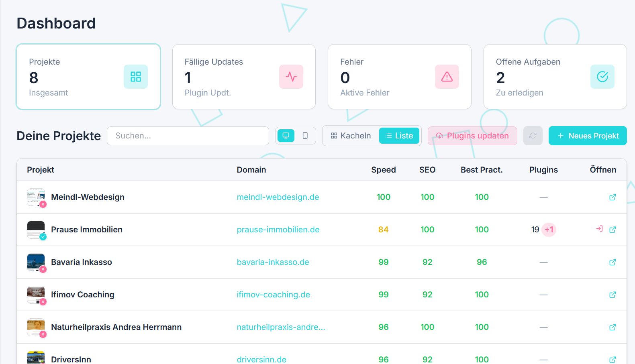
Task: Open Ifimov Coaching external link icon
Action: point(613,295)
